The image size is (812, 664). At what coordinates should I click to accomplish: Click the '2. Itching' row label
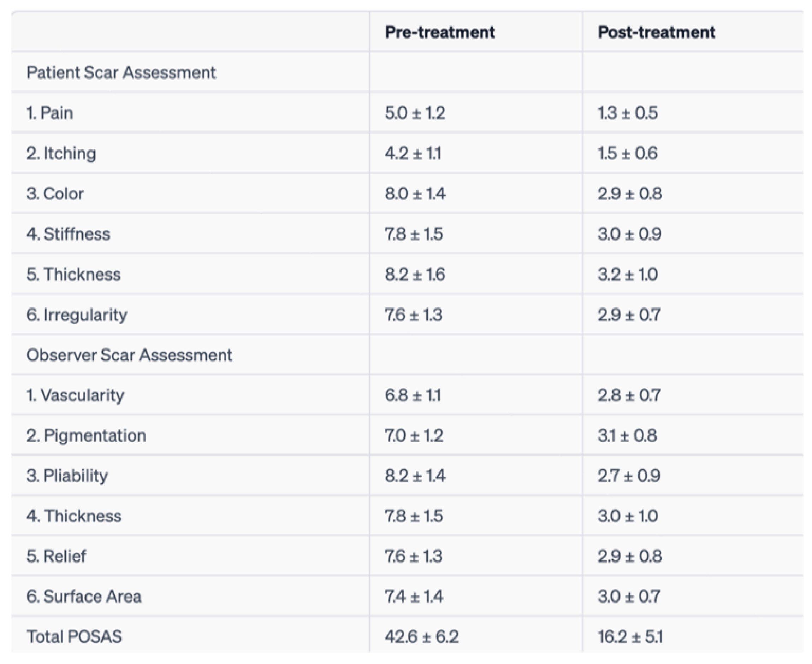click(61, 153)
